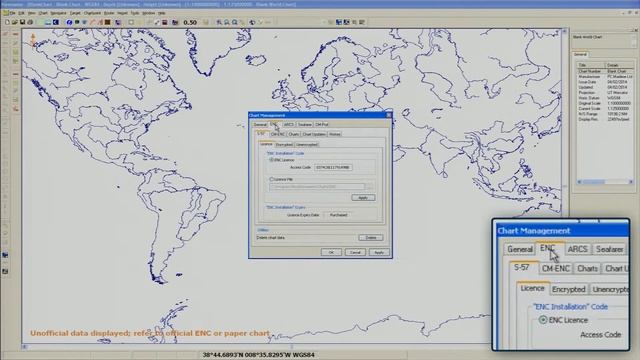Screen dimensions: 640x360
Task: Click the map vertical scrollbar up arrow
Action: point(565,31)
